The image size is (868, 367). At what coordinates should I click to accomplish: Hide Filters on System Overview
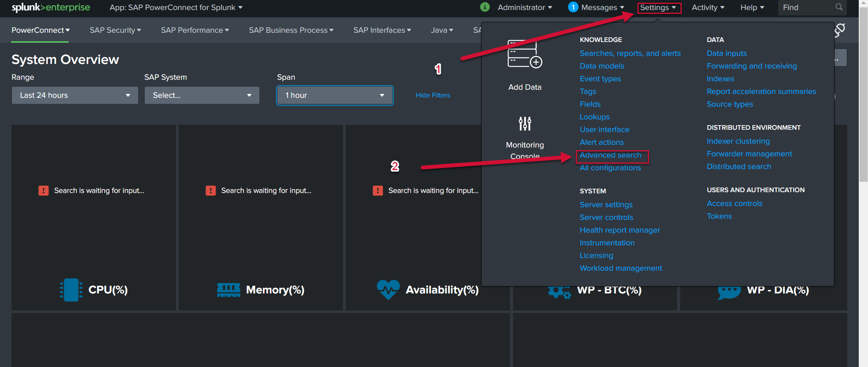click(x=433, y=95)
